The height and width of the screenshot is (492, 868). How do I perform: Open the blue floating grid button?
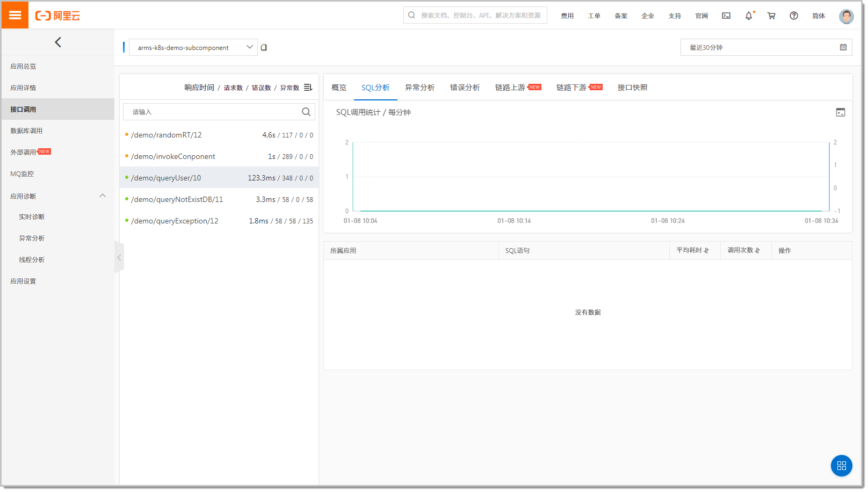pyautogui.click(x=842, y=466)
